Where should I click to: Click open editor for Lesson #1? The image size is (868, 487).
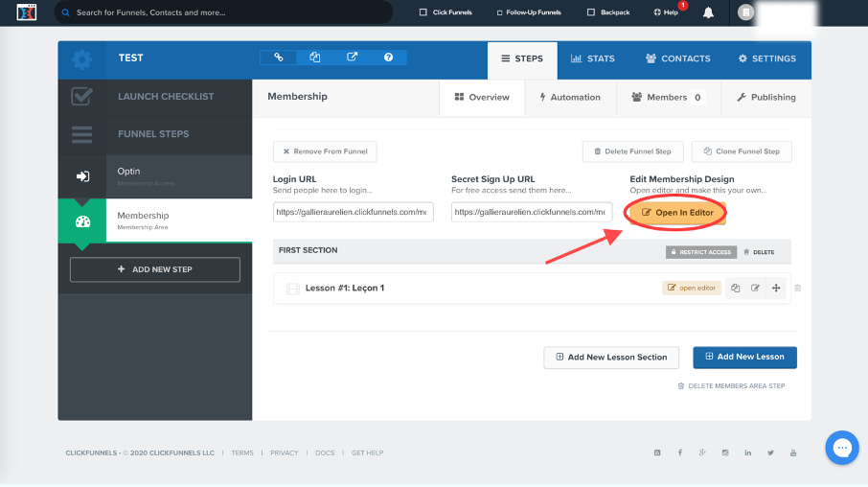point(692,289)
